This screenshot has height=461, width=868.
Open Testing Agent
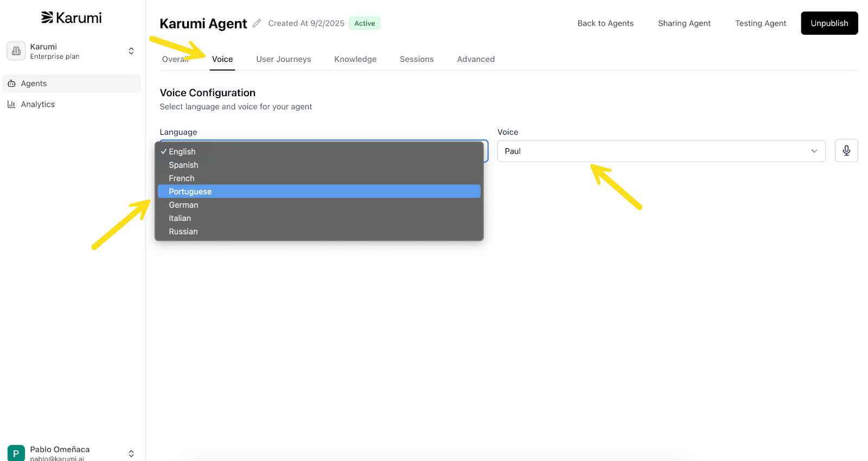tap(761, 23)
